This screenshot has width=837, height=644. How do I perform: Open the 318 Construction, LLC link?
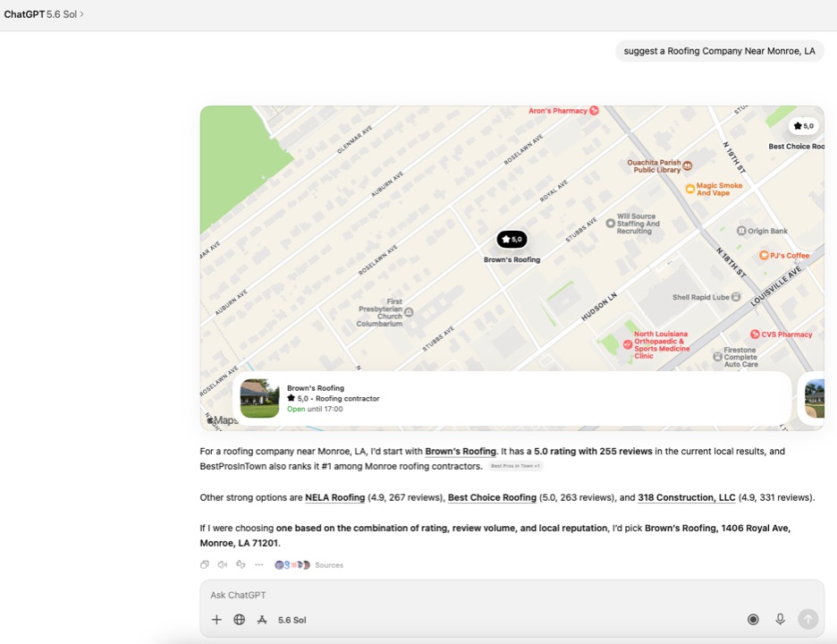687,497
